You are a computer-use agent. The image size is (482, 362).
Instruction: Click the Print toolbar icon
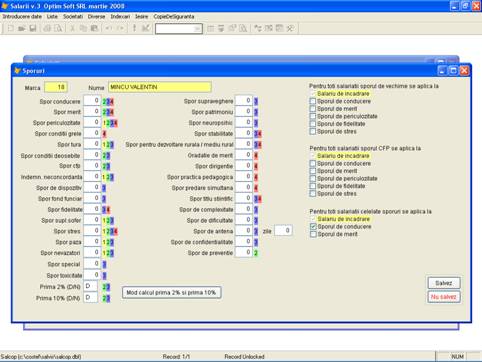pyautogui.click(x=47, y=28)
